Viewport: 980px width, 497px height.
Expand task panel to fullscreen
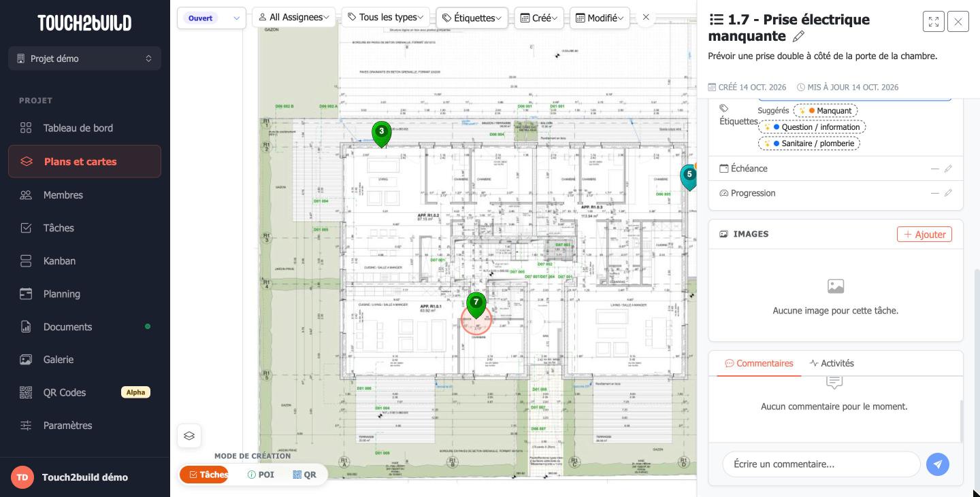point(934,22)
